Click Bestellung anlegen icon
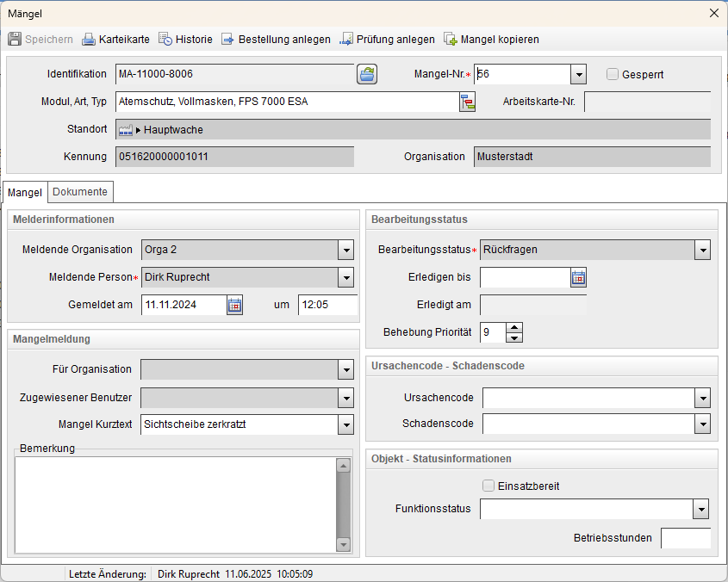 [x=227, y=40]
